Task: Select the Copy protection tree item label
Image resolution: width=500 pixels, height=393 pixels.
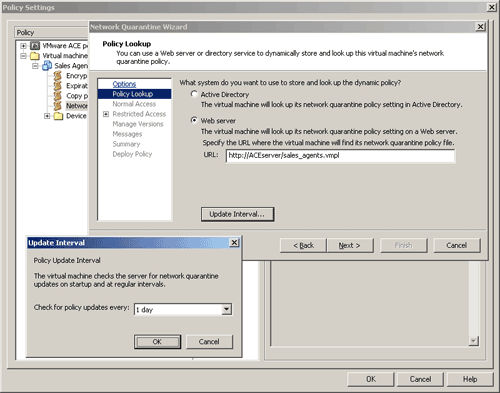Action: click(x=77, y=96)
